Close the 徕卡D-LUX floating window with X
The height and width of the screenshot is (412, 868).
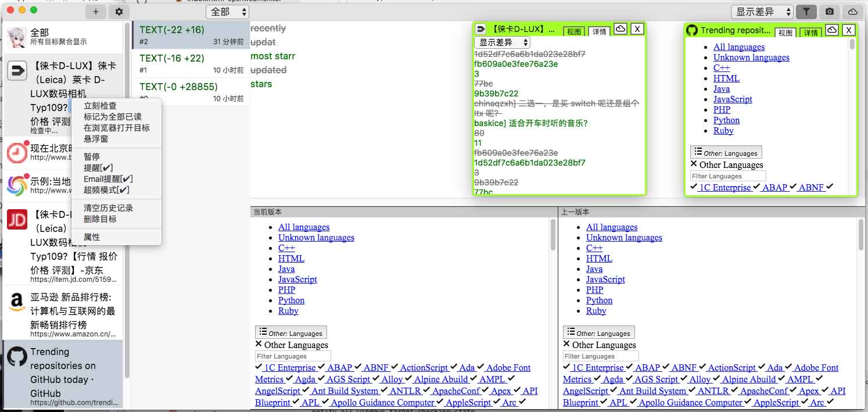(637, 29)
